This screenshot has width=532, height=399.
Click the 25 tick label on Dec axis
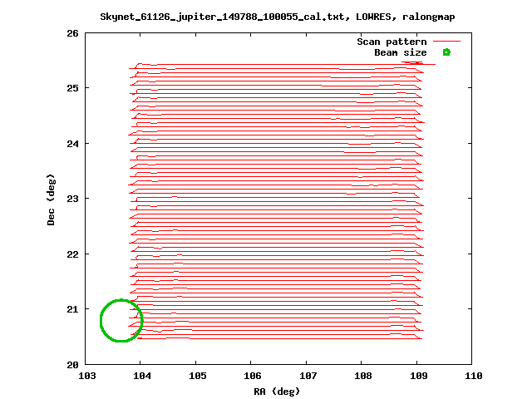[x=72, y=88]
